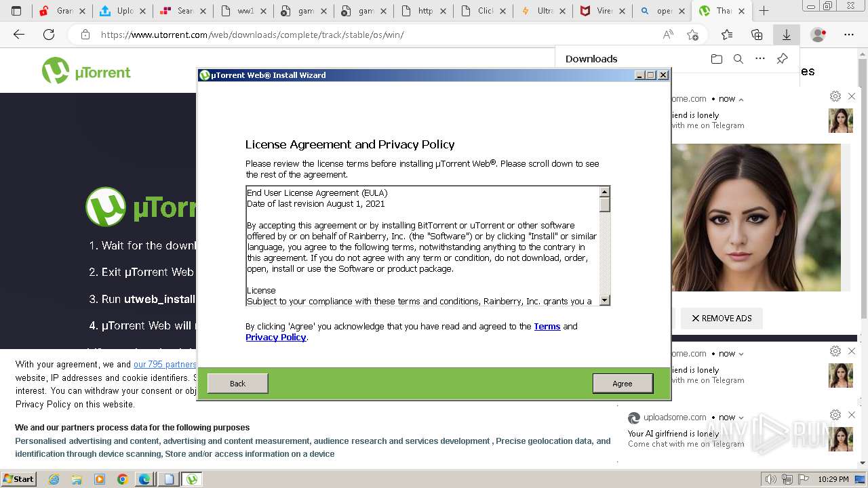868x488 pixels.
Task: Open the browser profile avatar
Action: 818,35
